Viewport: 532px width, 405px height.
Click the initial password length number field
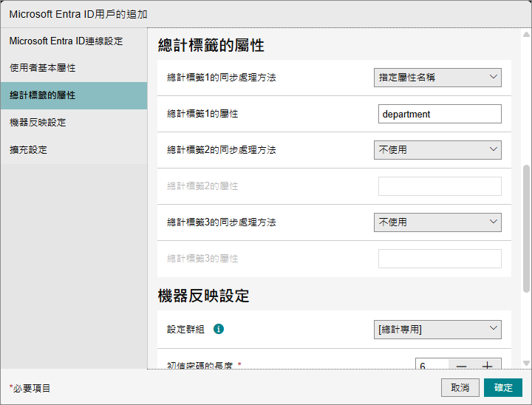[432, 365]
